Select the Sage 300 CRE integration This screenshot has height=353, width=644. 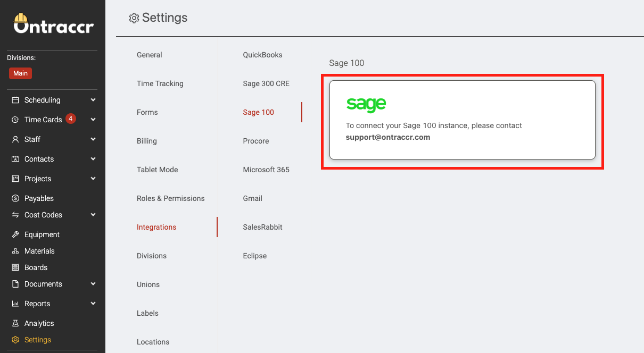[267, 83]
